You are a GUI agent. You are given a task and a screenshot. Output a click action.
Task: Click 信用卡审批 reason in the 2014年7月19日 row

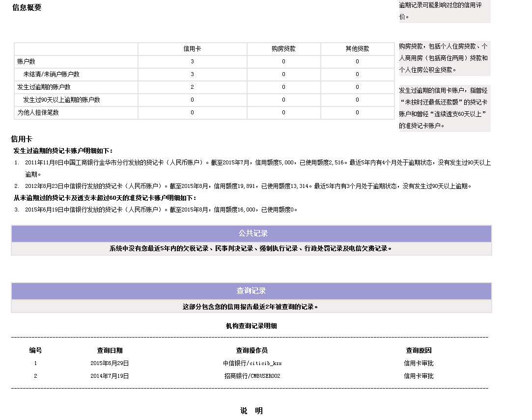click(419, 376)
